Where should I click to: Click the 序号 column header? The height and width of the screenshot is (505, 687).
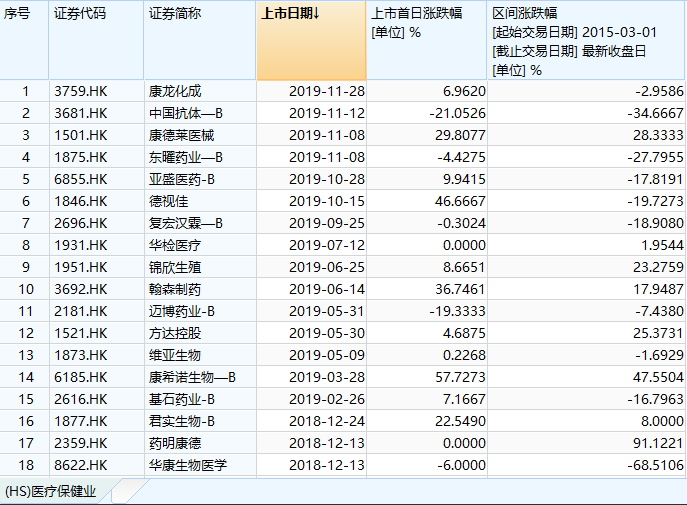pos(24,40)
